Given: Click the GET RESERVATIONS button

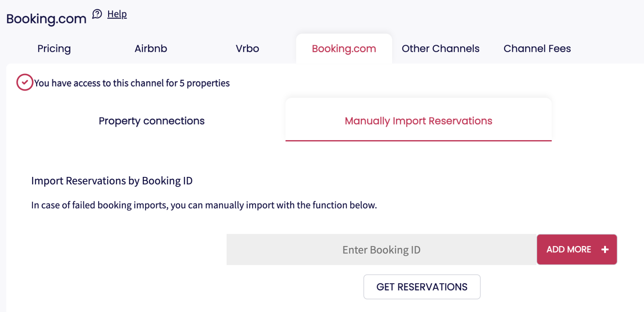Looking at the screenshot, I should point(422,287).
